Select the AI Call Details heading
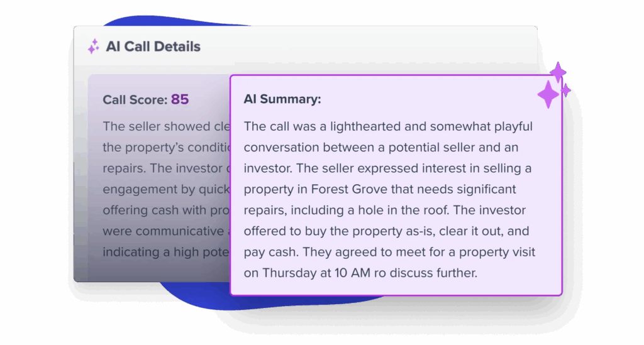 (153, 47)
